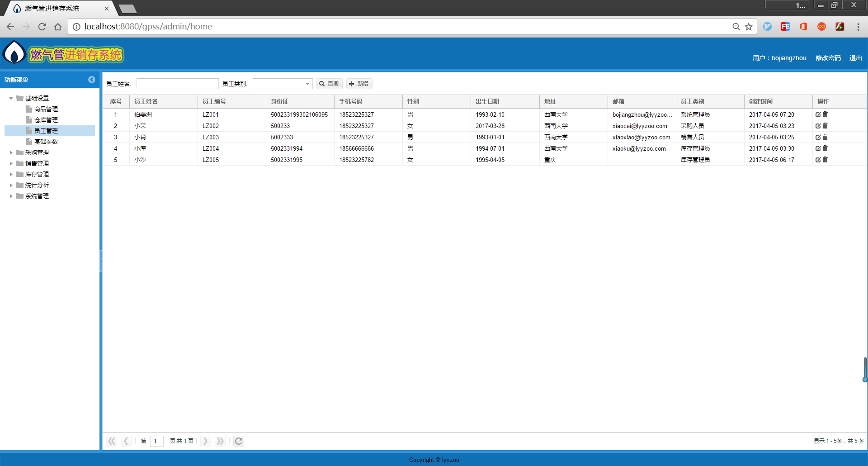
Task: Click the ID cell 500233199302106095
Action: point(299,114)
